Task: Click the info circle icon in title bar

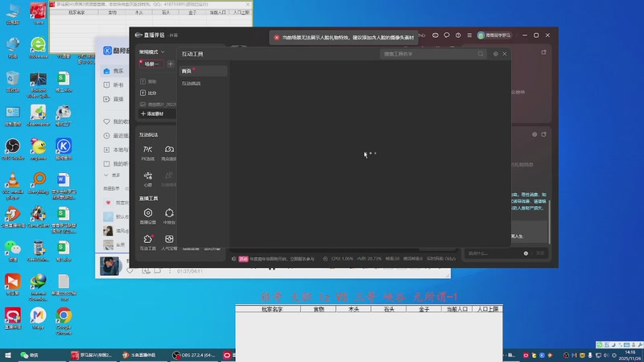Action: point(458,35)
